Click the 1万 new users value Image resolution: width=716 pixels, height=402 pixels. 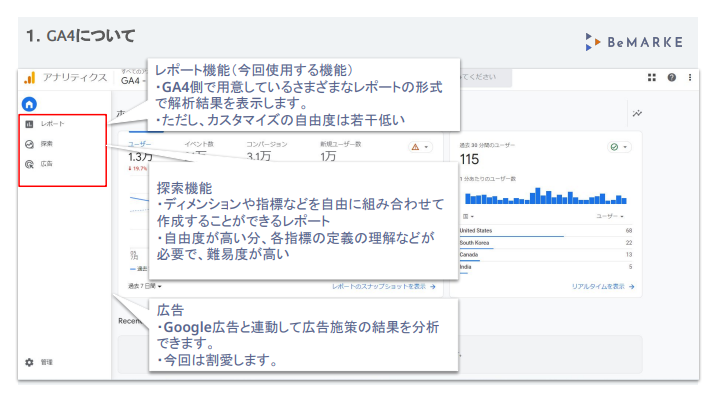pyautogui.click(x=328, y=156)
